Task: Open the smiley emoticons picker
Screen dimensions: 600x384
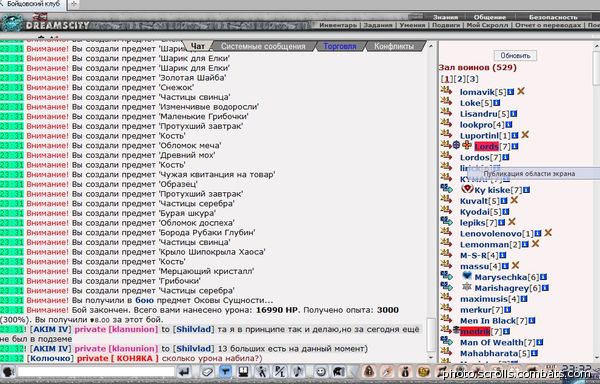Action: pos(321,372)
